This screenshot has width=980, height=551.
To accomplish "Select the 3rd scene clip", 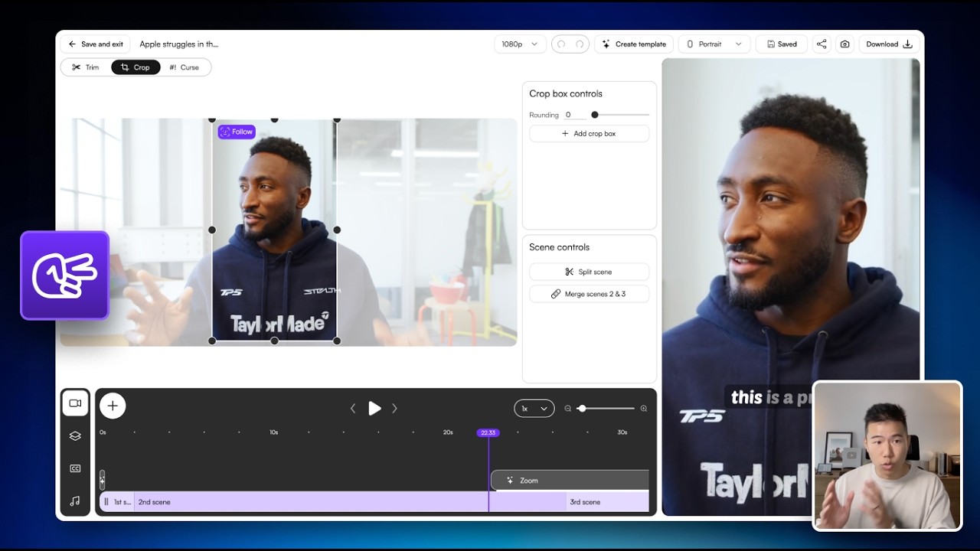I will [608, 502].
